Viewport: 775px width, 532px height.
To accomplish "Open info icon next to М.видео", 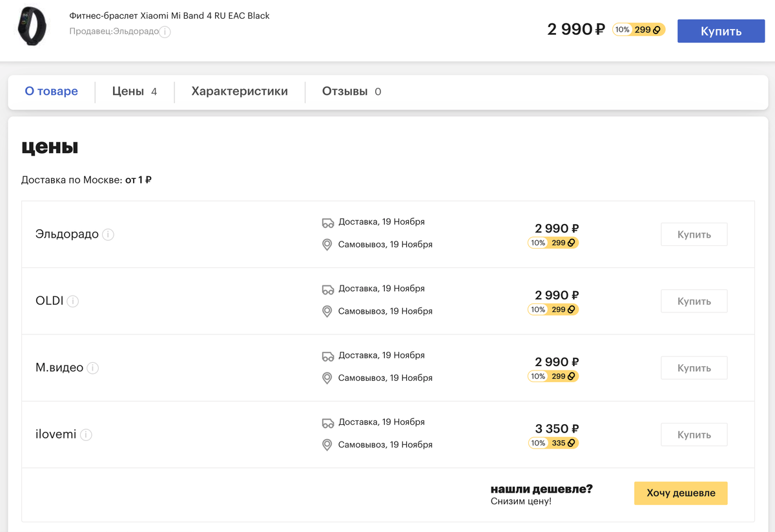I will (x=93, y=368).
